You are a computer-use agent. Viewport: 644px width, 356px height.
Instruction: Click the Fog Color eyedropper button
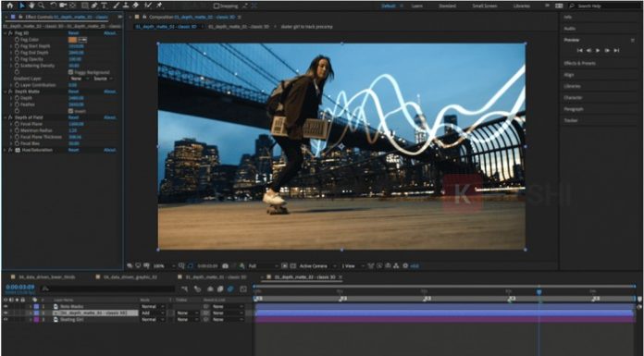tap(82, 40)
